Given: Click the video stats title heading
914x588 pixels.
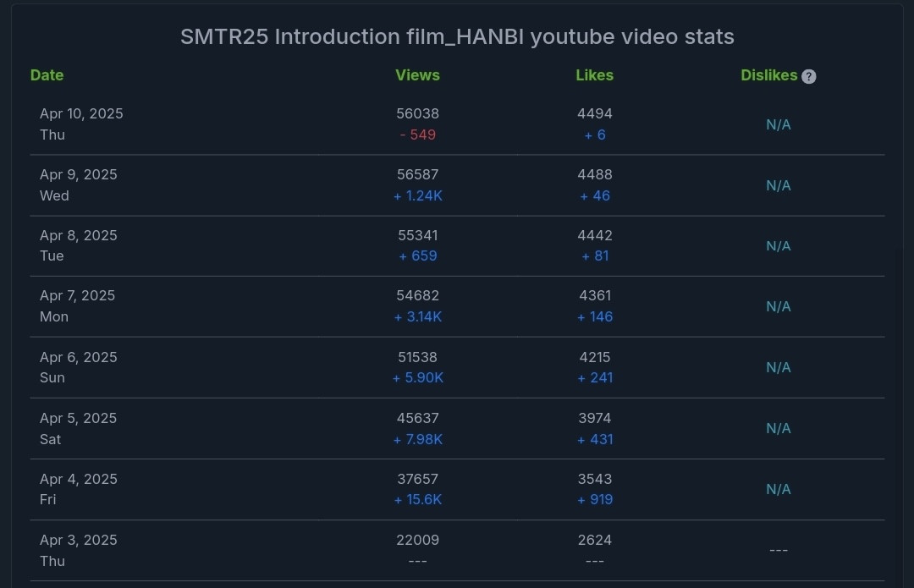Looking at the screenshot, I should pyautogui.click(x=457, y=36).
